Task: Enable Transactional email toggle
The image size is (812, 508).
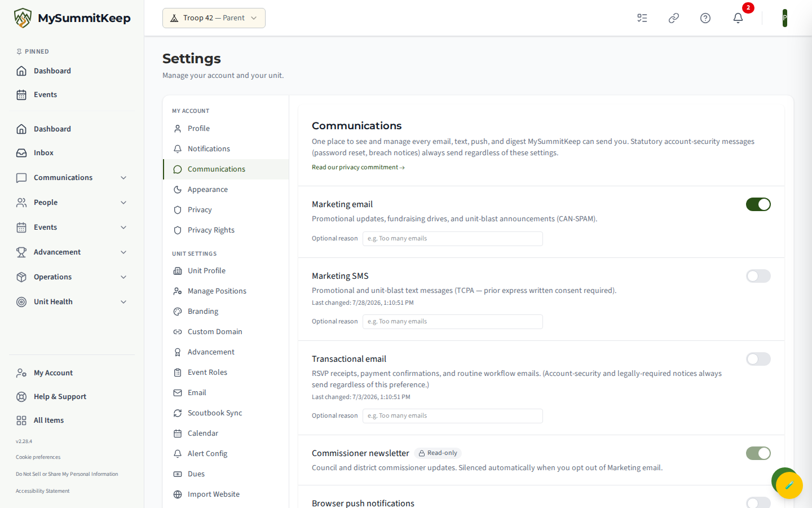Action: [x=758, y=359]
